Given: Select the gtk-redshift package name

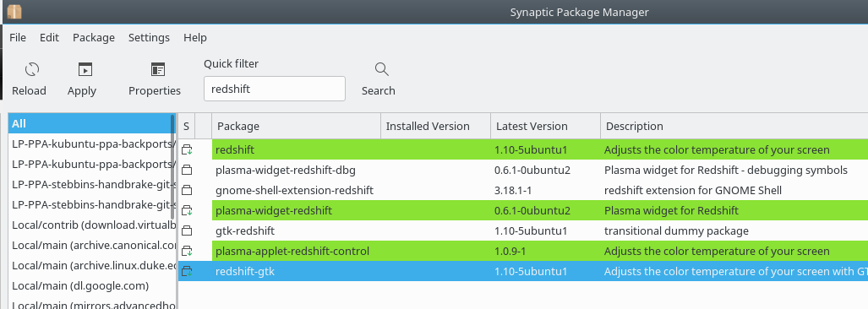Looking at the screenshot, I should click(244, 231).
